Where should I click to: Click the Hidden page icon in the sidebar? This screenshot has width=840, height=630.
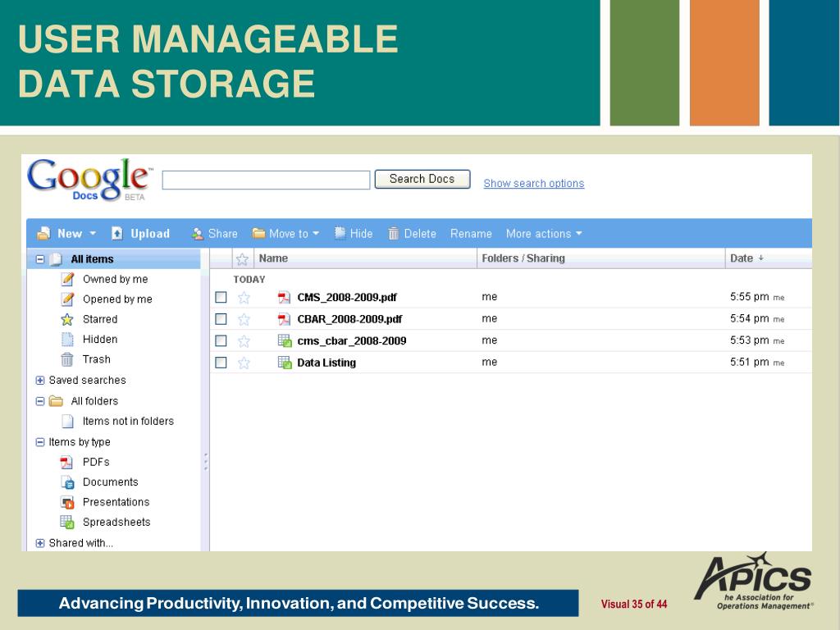click(x=67, y=339)
